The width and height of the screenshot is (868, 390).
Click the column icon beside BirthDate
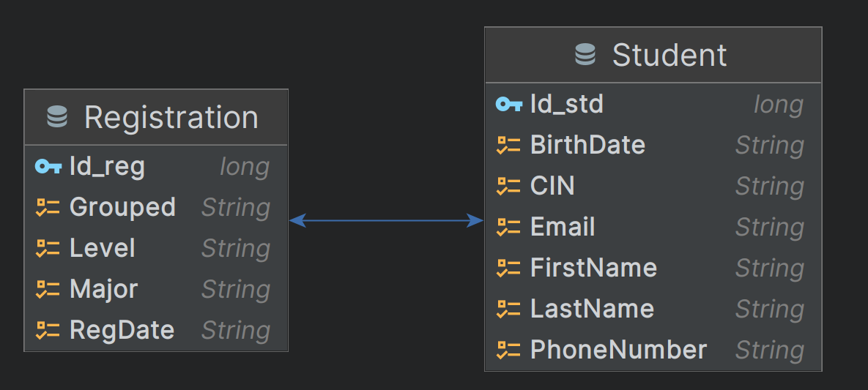508,145
